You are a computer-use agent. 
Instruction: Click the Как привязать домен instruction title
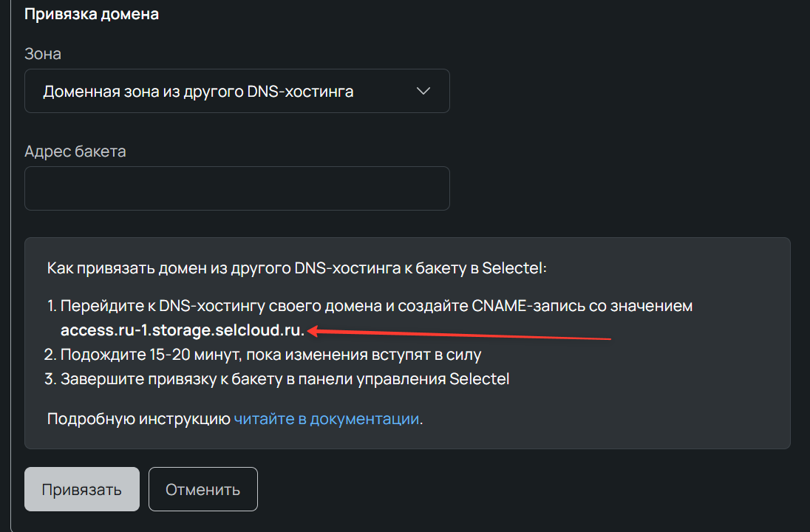297,268
